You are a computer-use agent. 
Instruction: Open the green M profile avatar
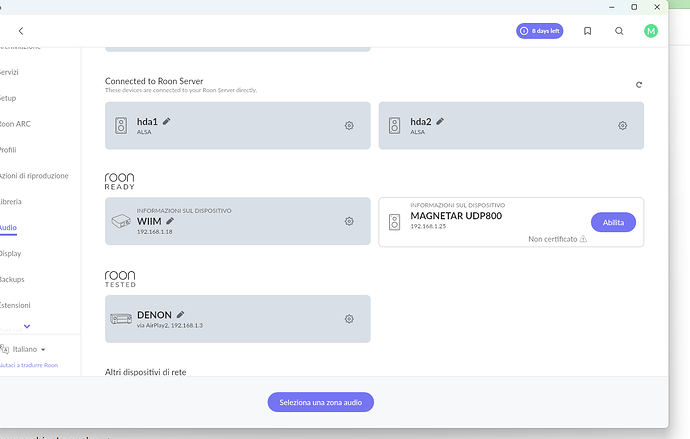tap(652, 31)
